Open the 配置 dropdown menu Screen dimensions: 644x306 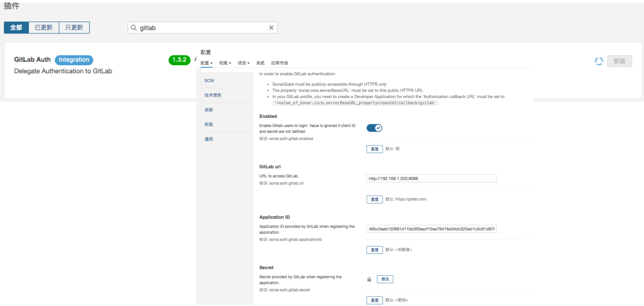click(x=206, y=63)
